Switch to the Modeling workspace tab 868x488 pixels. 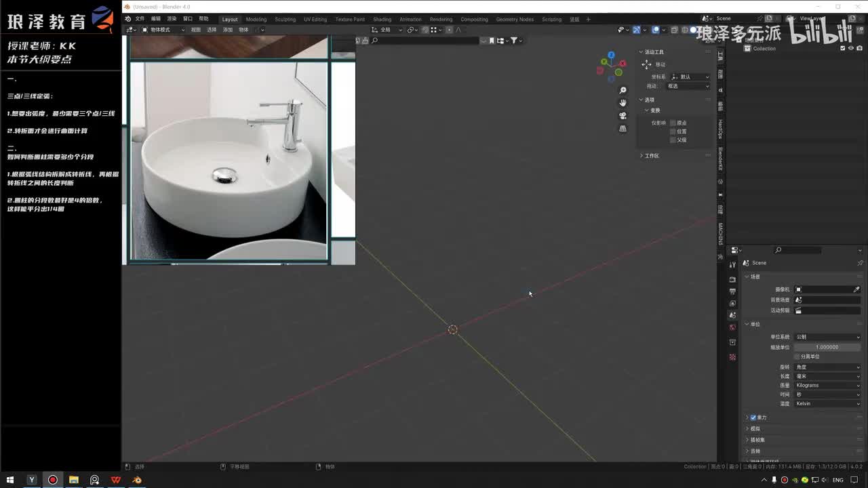coord(256,19)
